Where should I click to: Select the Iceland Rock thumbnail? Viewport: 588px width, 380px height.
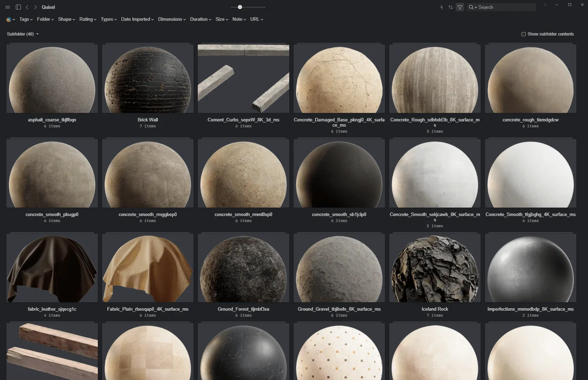point(435,268)
